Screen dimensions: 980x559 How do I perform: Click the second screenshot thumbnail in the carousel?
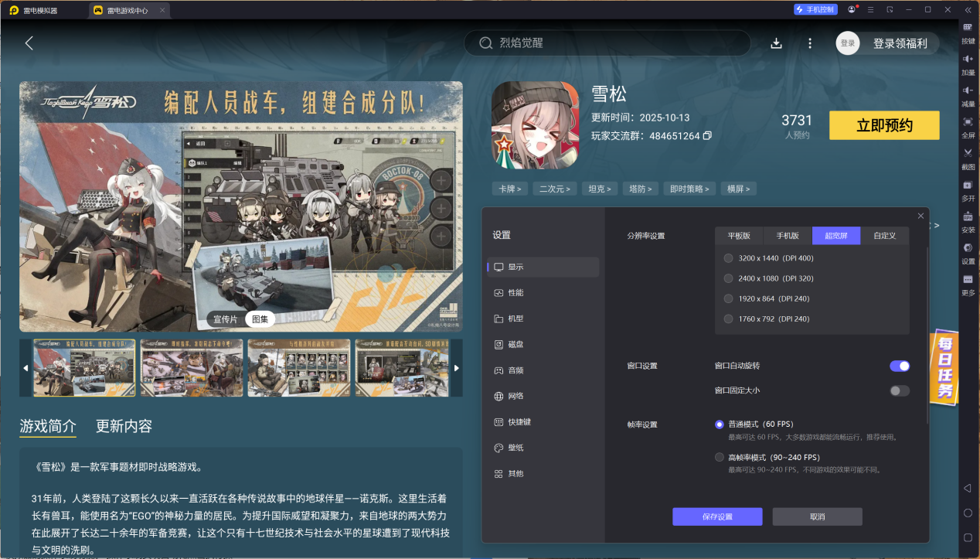[191, 366]
